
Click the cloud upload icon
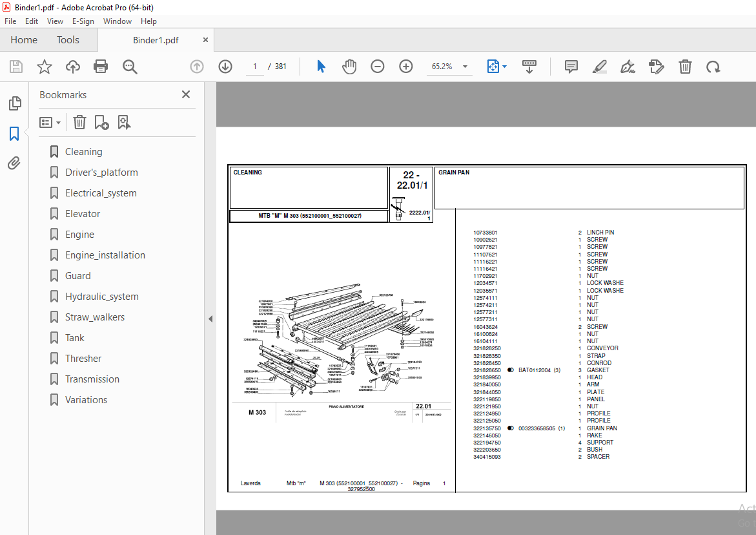tap(73, 67)
